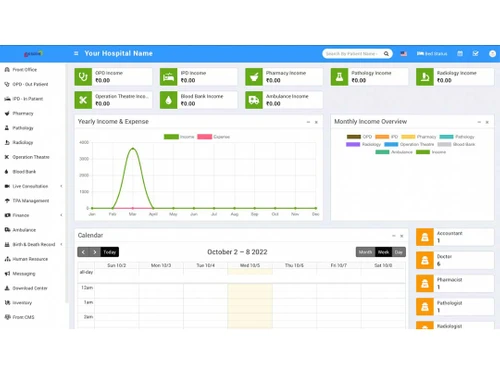The height and width of the screenshot is (375, 500).
Task: Click the Front CMS globe icon
Action: 7,317
